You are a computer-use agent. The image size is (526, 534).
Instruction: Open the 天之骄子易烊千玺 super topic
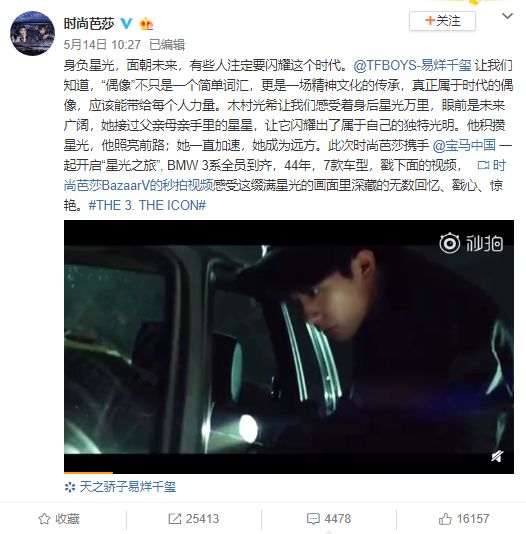click(128, 487)
